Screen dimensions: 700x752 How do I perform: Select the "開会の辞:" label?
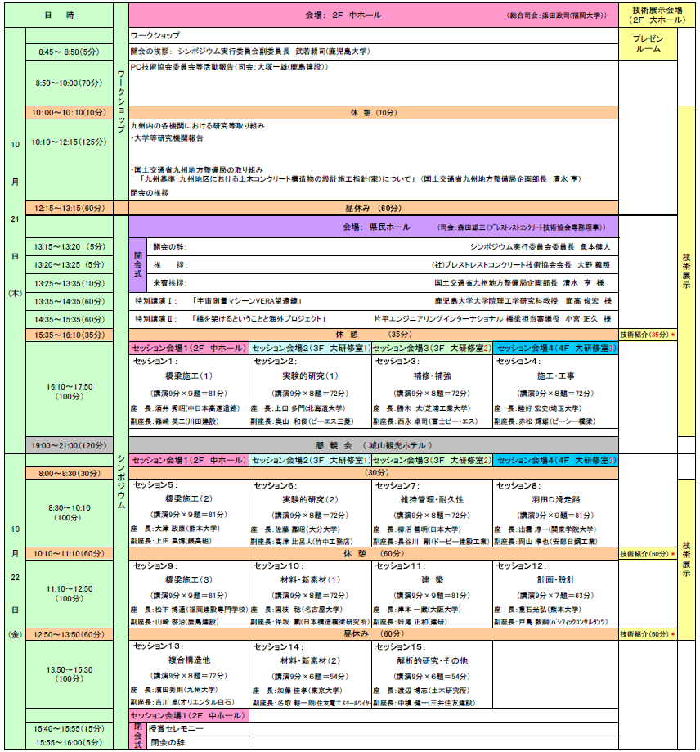pos(169,247)
